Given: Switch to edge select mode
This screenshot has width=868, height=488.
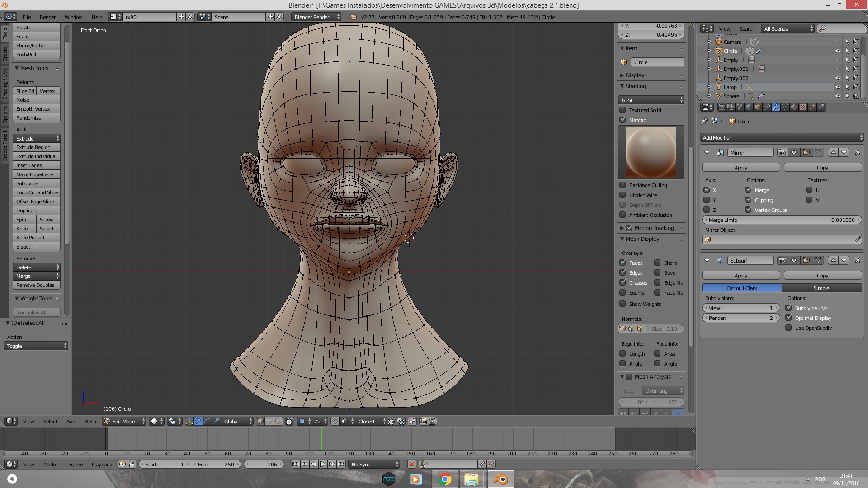Looking at the screenshot, I should tap(269, 421).
